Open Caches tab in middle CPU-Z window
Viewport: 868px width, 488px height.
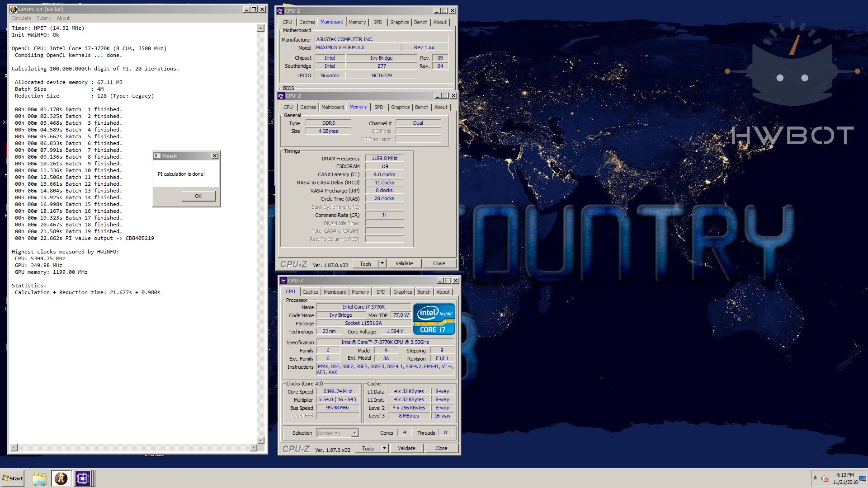point(308,107)
